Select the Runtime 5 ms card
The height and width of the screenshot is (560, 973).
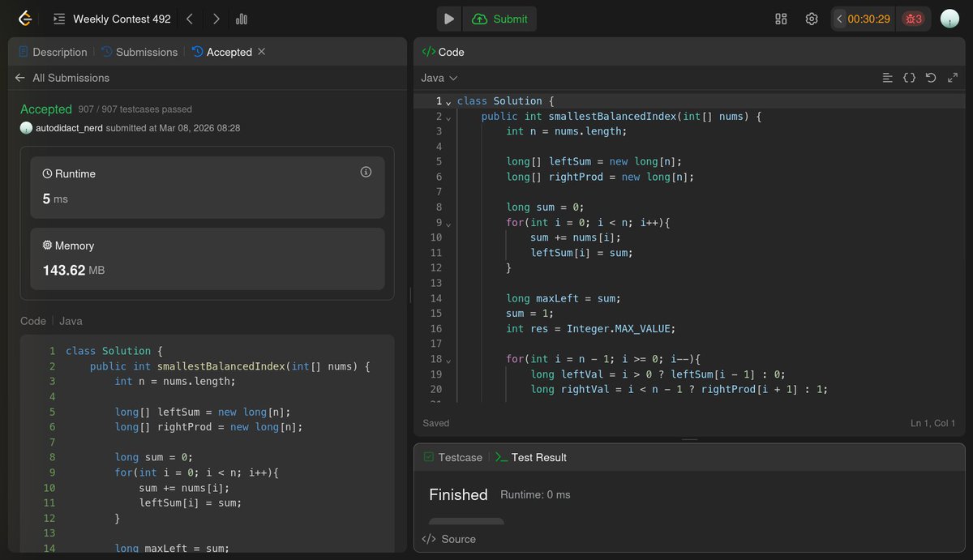pos(208,186)
